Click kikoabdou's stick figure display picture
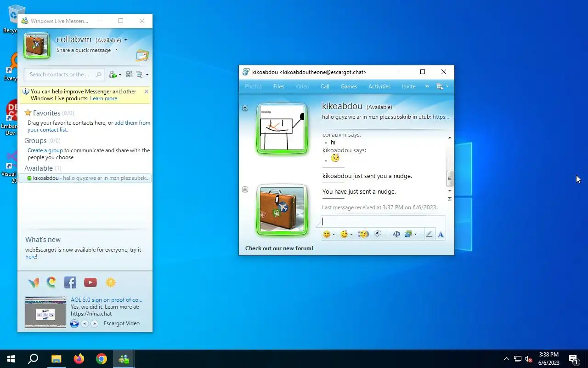This screenshot has width=588, height=368. pyautogui.click(x=282, y=128)
